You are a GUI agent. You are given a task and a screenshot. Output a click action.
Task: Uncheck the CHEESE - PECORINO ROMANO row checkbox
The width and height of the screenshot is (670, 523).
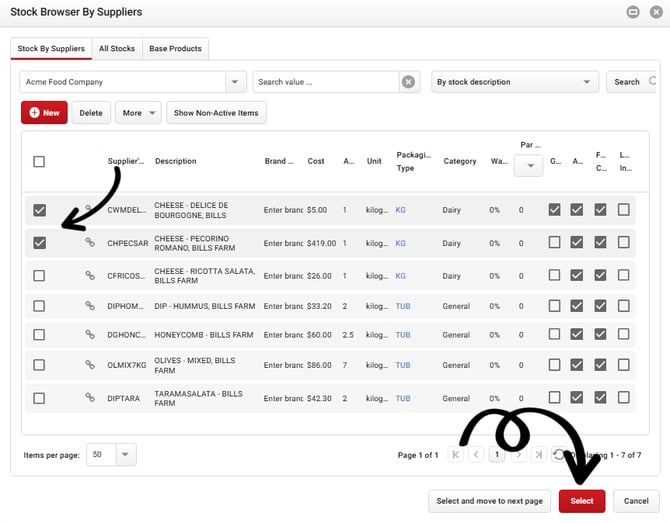coord(39,243)
